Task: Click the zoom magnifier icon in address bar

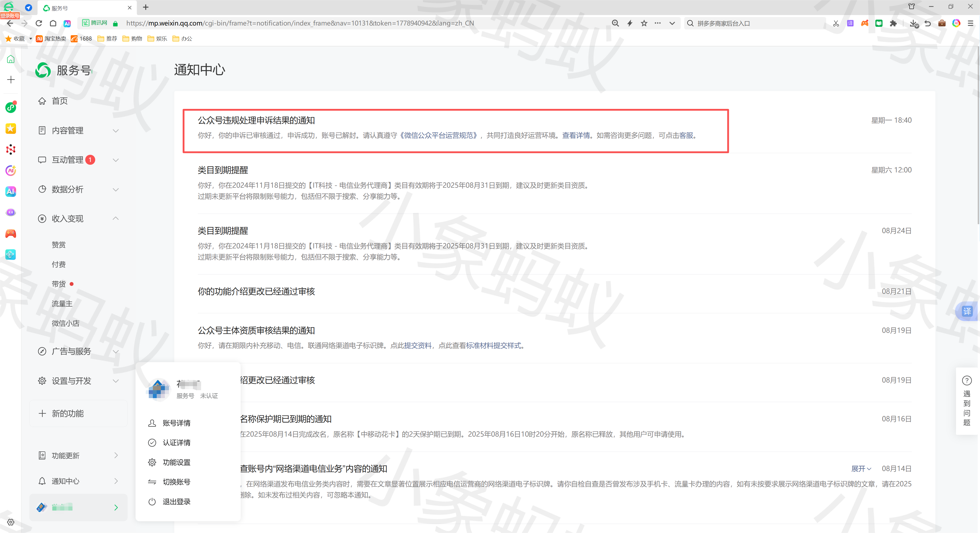Action: coord(615,23)
